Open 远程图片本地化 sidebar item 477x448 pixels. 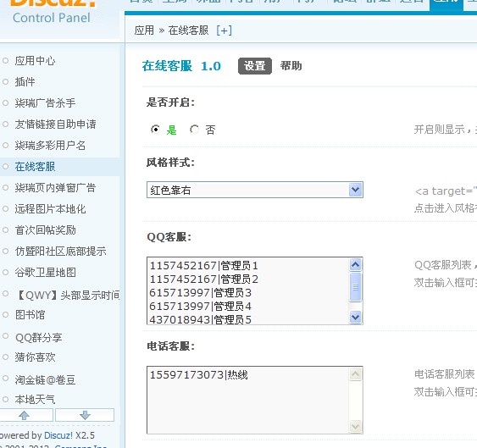50,209
